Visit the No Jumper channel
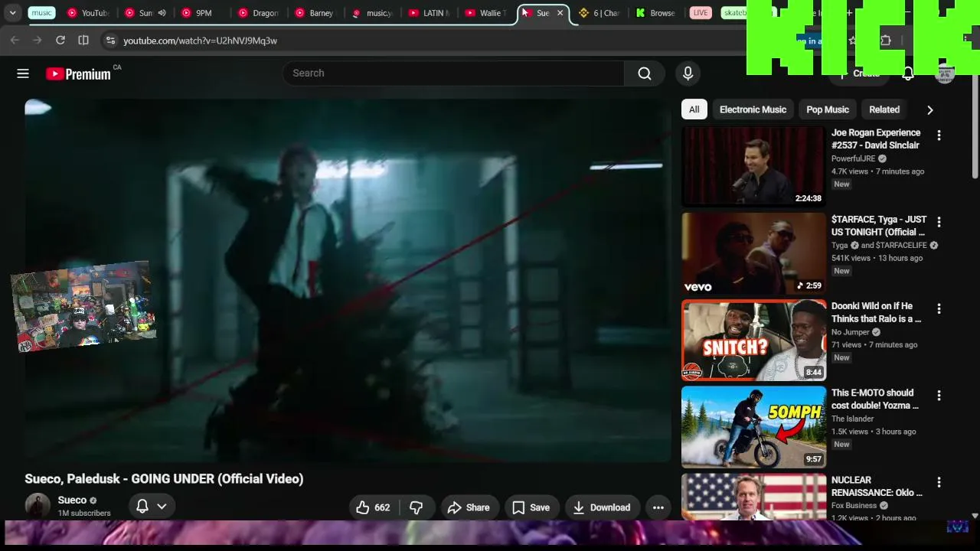 tap(851, 332)
